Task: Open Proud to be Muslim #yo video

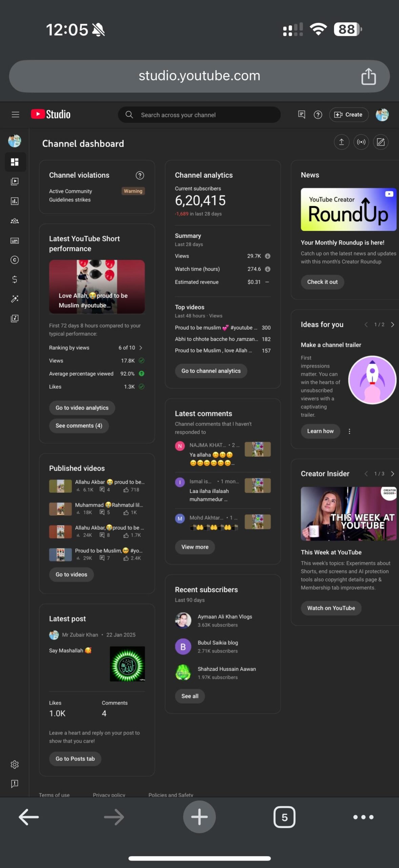Action: tap(97, 554)
